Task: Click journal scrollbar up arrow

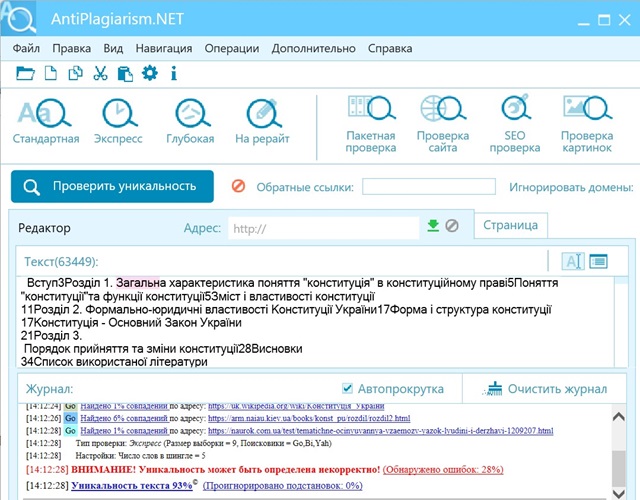Action: [619, 417]
